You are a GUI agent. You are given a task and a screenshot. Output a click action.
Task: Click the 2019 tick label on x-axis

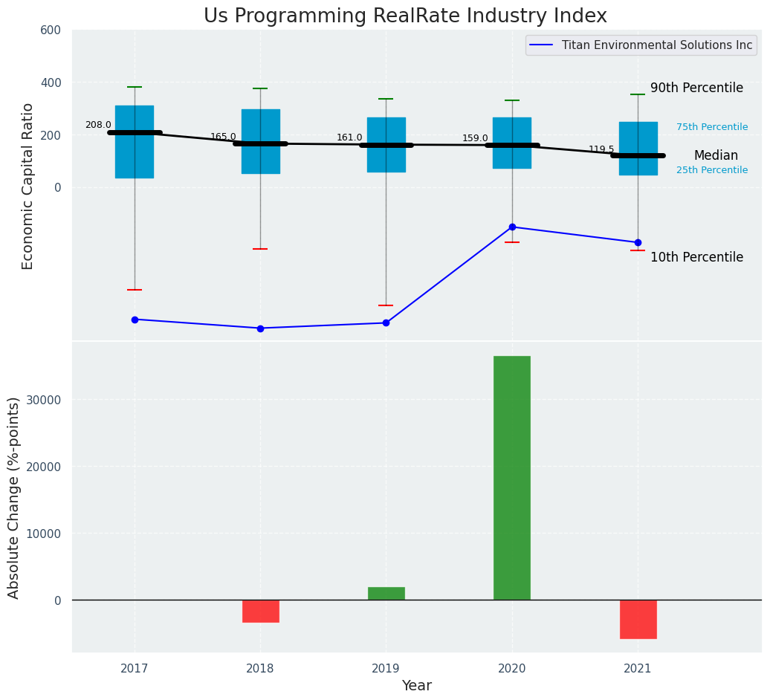point(386,668)
